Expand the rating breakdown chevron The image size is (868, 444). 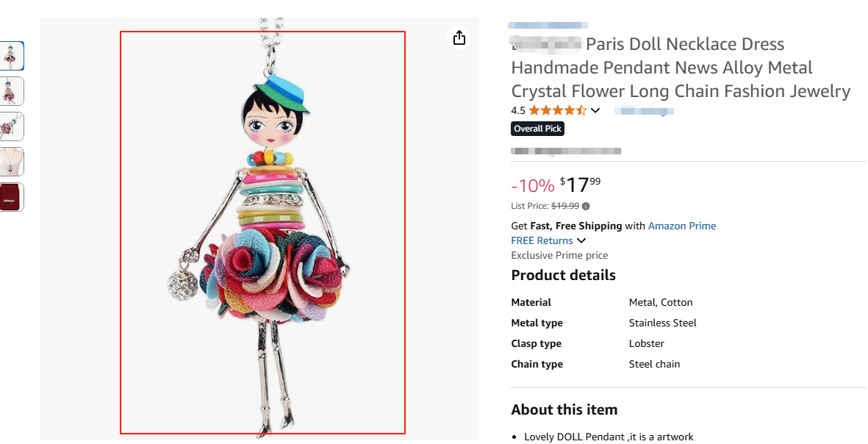point(595,111)
